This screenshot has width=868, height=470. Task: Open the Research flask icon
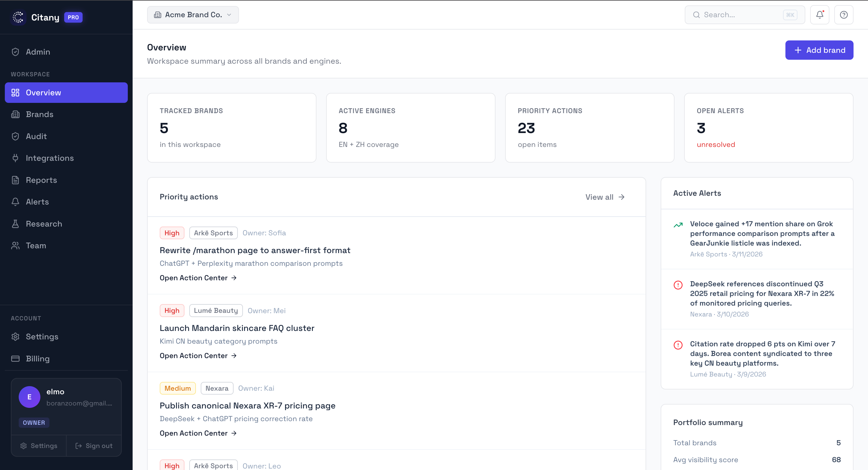tap(15, 224)
